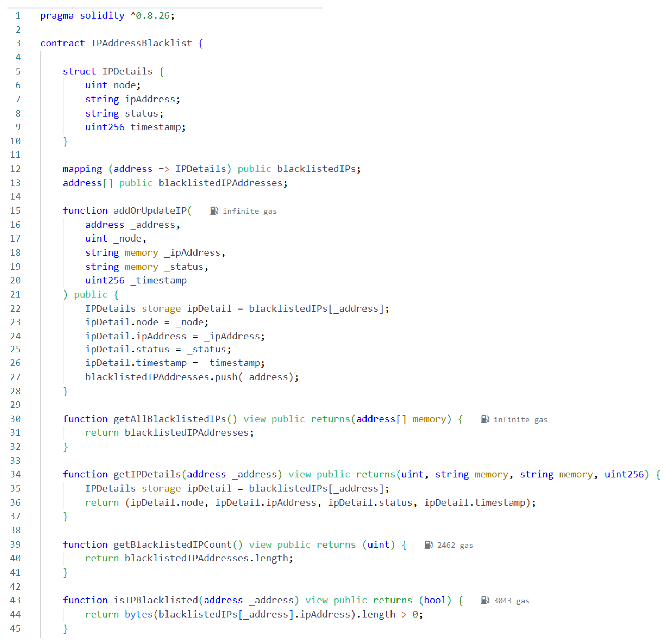This screenshot has height=644, width=666.
Task: Click line number 45 in the gutter
Action: (16, 628)
